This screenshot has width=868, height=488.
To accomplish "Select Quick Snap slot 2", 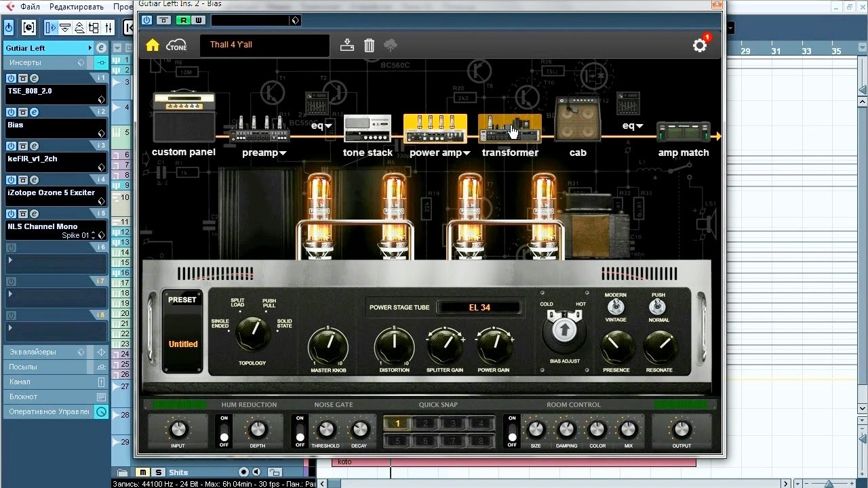I will [426, 424].
